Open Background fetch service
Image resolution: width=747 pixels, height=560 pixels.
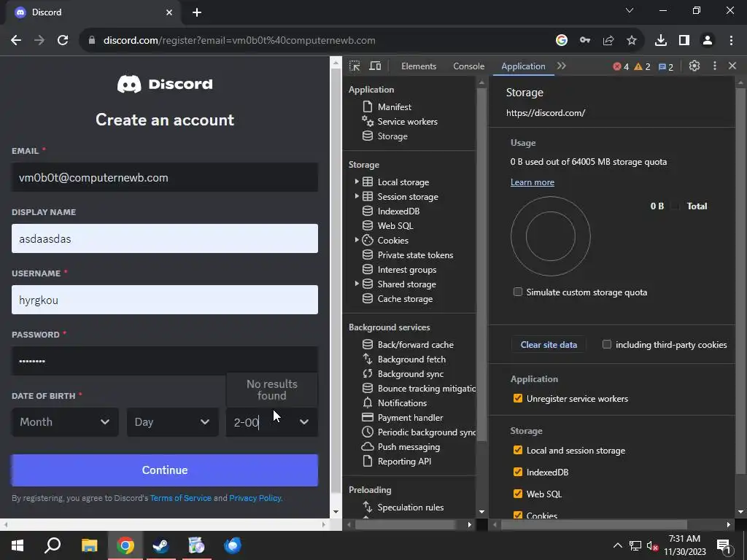[x=411, y=359]
